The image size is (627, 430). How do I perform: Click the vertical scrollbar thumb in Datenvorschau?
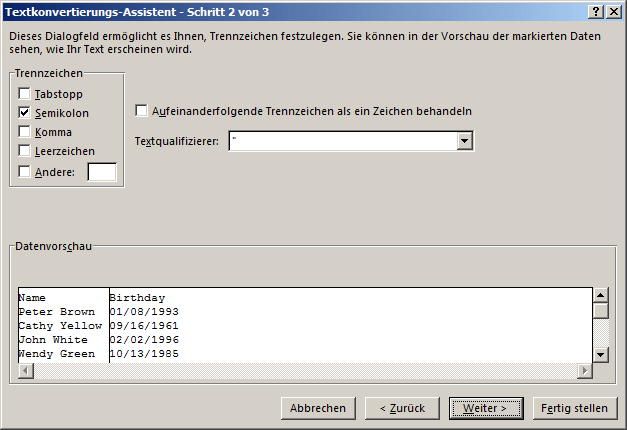(x=601, y=311)
